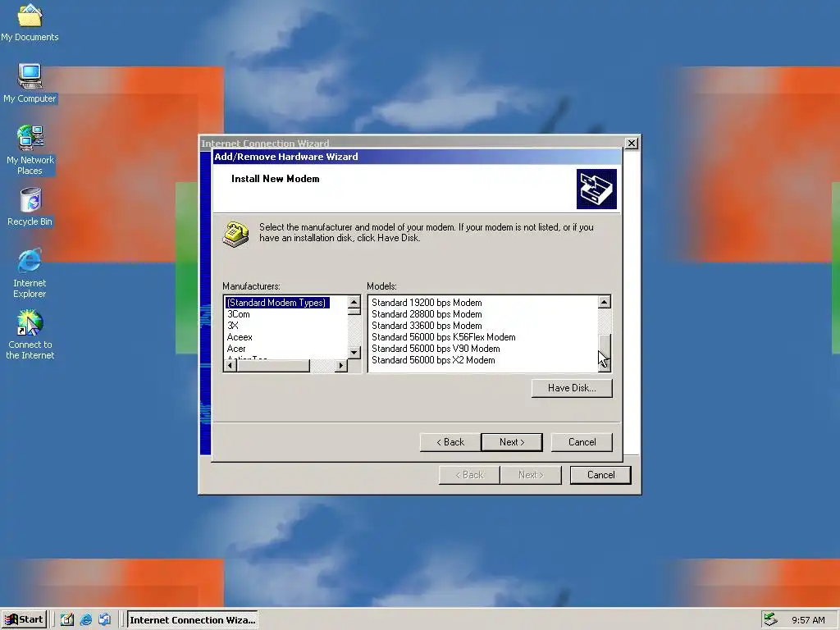Viewport: 840px width, 630px height.
Task: Select Aceex in Manufacturers list
Action: 240,337
